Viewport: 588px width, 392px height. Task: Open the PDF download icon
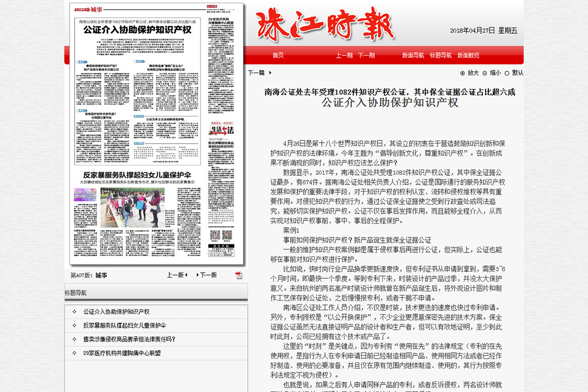click(x=239, y=275)
